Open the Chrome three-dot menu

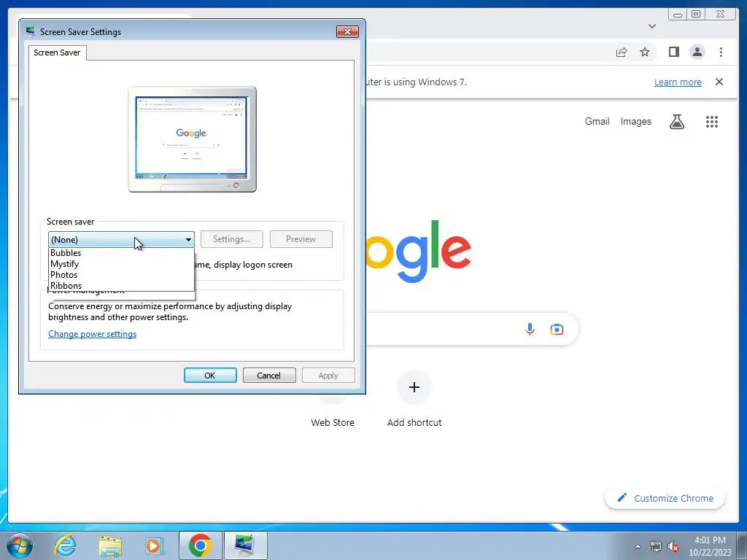(721, 52)
